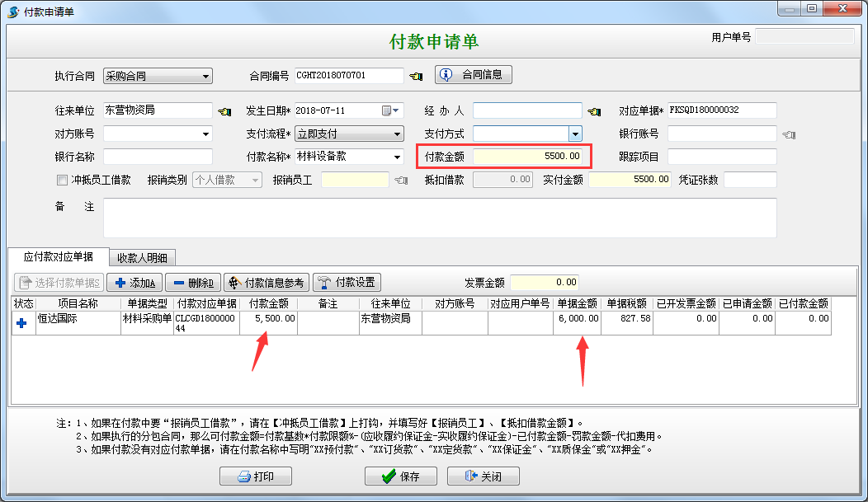Click the 材料采购单 cell in the table
The height and width of the screenshot is (502, 868).
point(147,323)
